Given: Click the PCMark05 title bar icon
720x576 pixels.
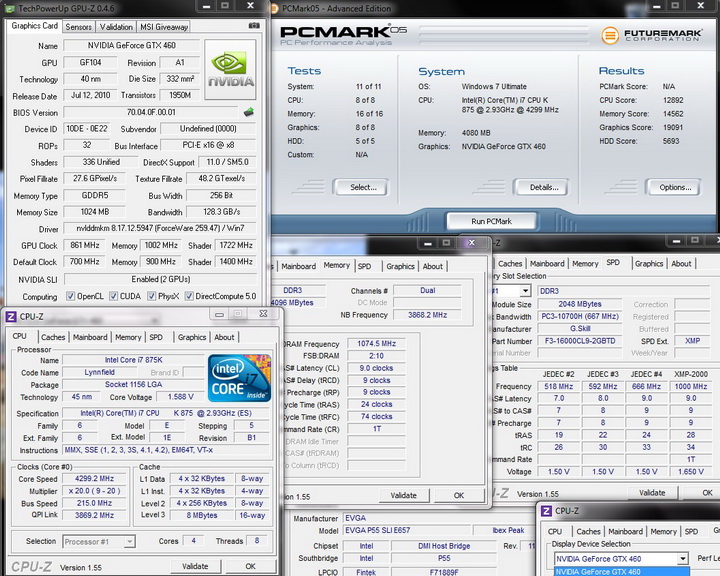Looking at the screenshot, I should [274, 8].
